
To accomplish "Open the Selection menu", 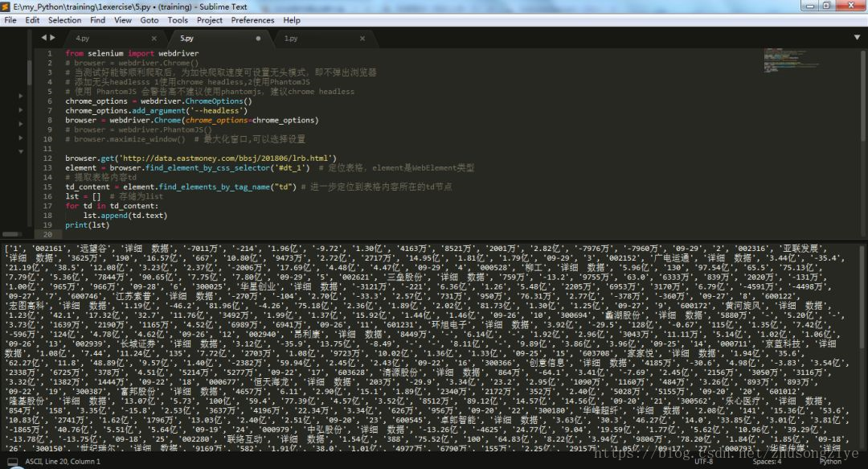I will point(64,20).
